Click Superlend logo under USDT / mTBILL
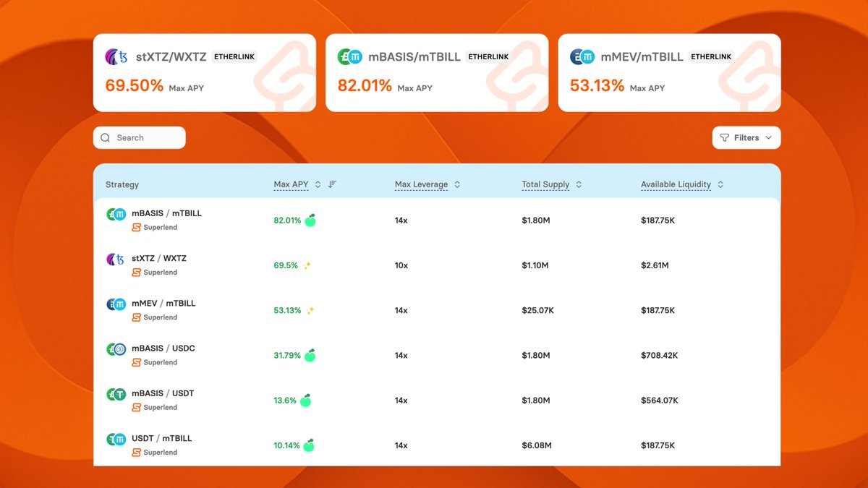868x488 pixels. pos(136,453)
